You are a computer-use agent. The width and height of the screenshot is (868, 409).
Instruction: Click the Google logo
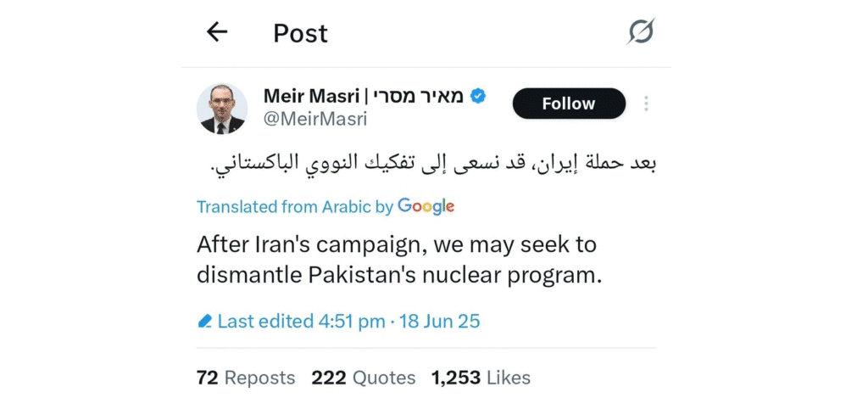[426, 206]
